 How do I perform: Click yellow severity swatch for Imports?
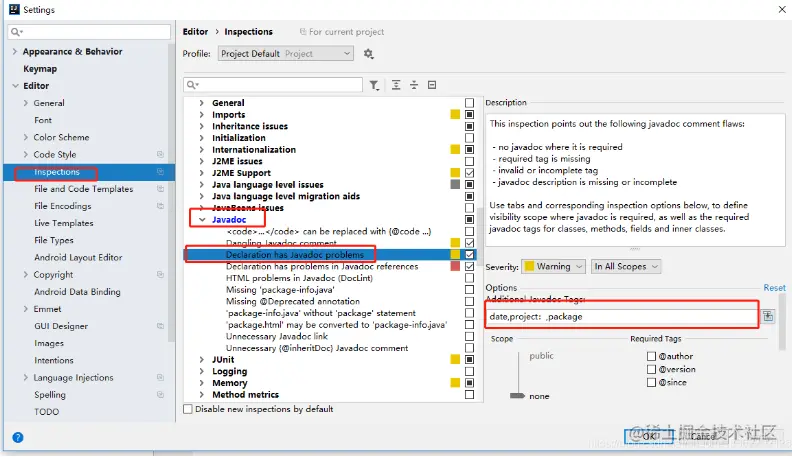[x=455, y=115]
